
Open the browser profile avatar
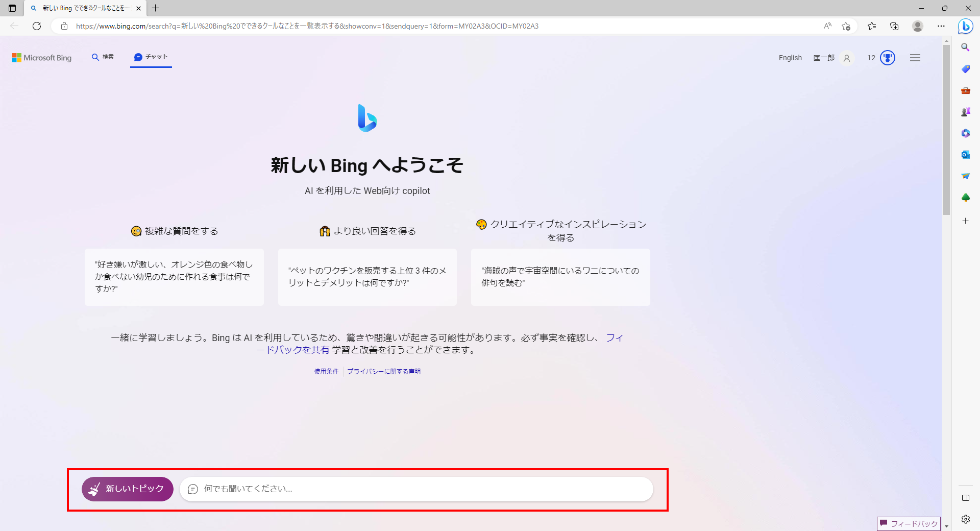918,26
